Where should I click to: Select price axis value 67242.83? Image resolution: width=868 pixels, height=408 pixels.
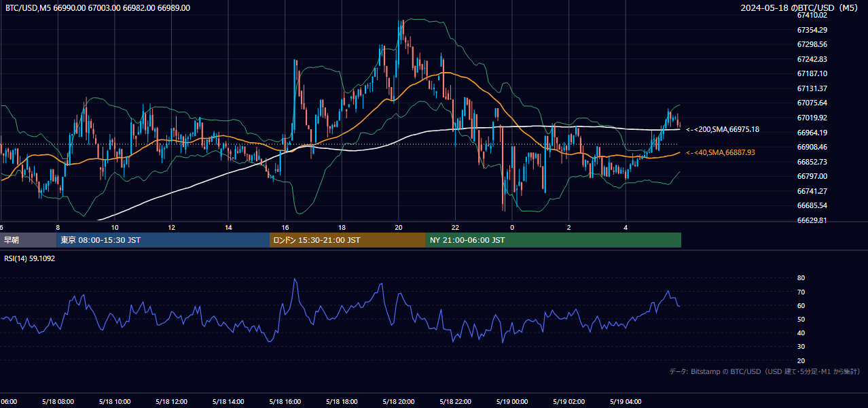point(812,59)
